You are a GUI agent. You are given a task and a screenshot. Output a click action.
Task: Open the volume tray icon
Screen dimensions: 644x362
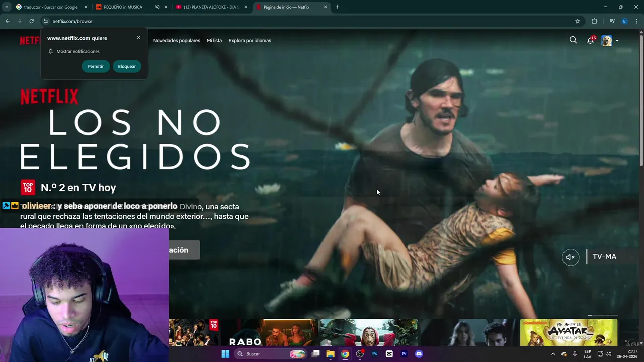pyautogui.click(x=608, y=354)
